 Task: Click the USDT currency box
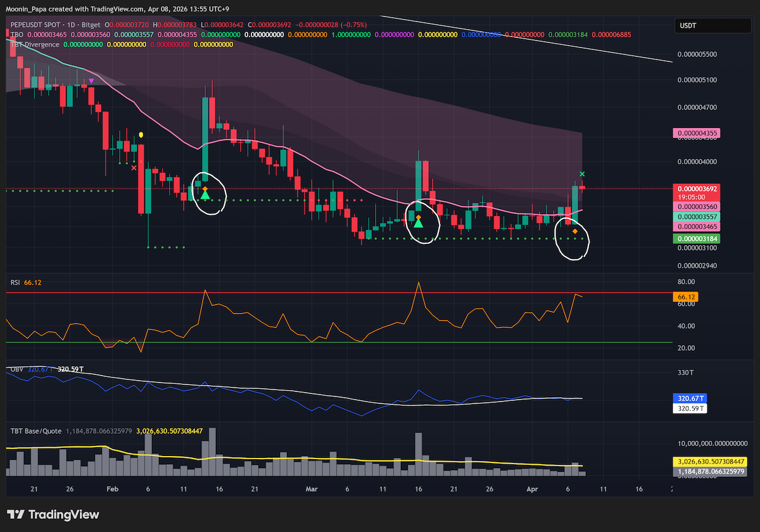pyautogui.click(x=712, y=26)
